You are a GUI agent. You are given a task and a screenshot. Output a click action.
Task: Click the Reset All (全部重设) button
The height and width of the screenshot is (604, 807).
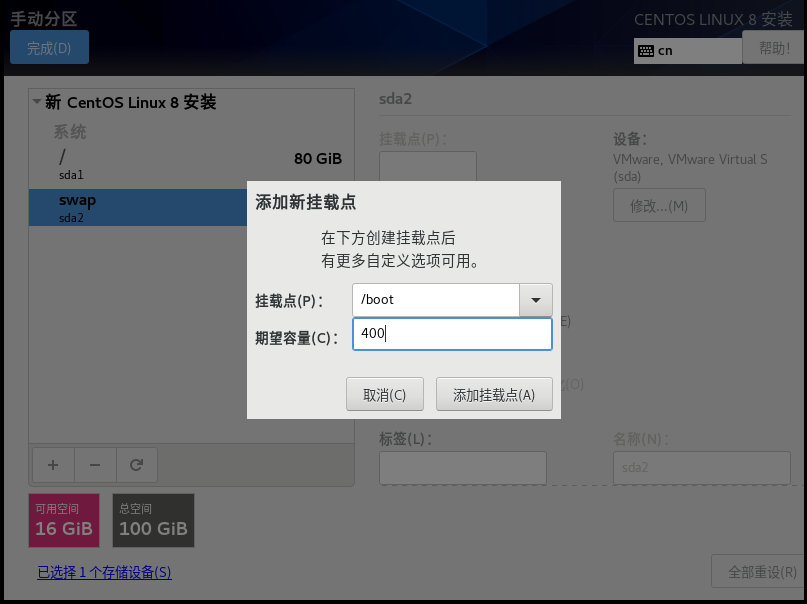[760, 572]
